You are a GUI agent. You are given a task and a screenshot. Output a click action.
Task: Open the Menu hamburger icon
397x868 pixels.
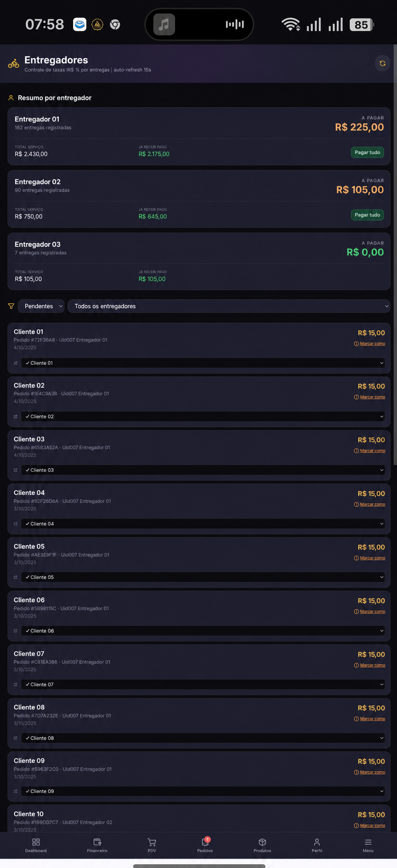(368, 842)
